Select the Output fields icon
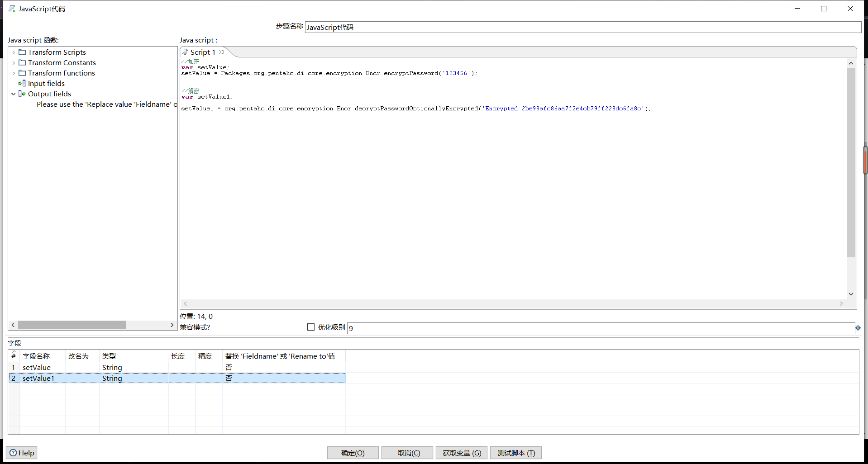This screenshot has width=868, height=464. tap(21, 94)
